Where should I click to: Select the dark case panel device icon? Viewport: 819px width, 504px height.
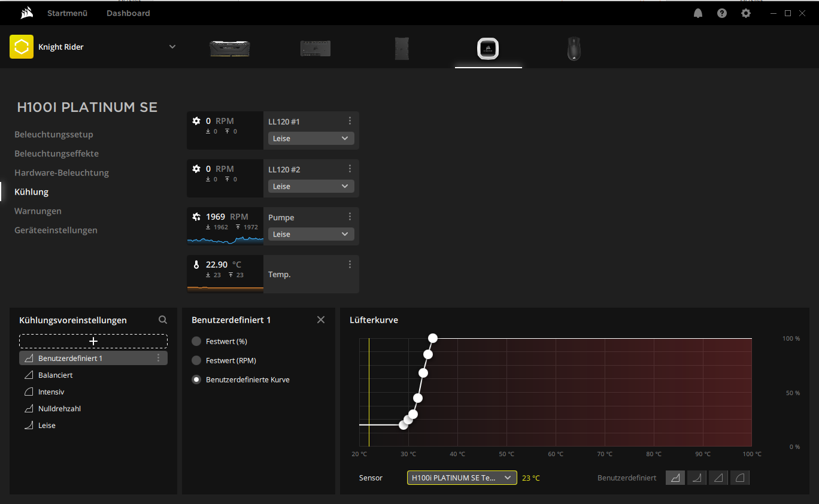click(402, 48)
